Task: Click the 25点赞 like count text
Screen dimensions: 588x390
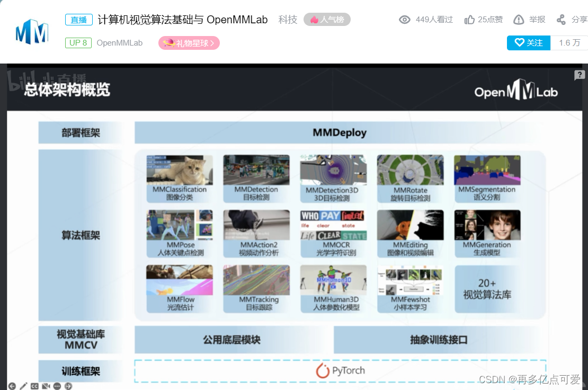Action: pyautogui.click(x=490, y=20)
